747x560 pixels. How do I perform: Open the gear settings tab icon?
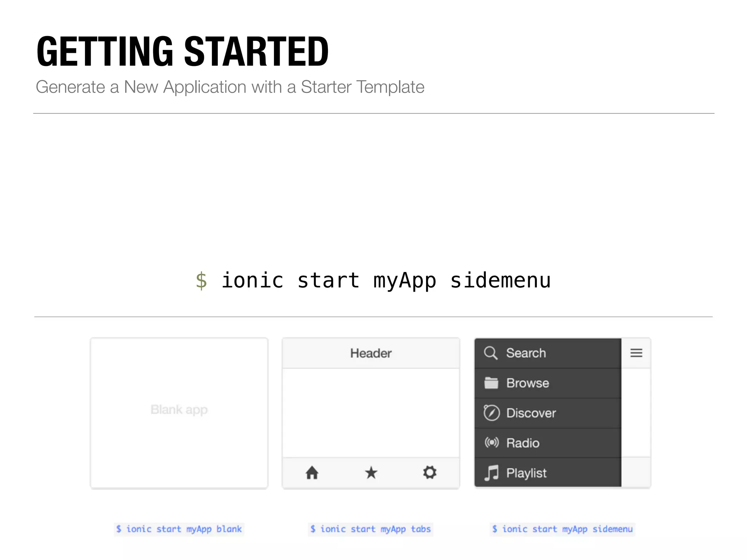(x=430, y=472)
